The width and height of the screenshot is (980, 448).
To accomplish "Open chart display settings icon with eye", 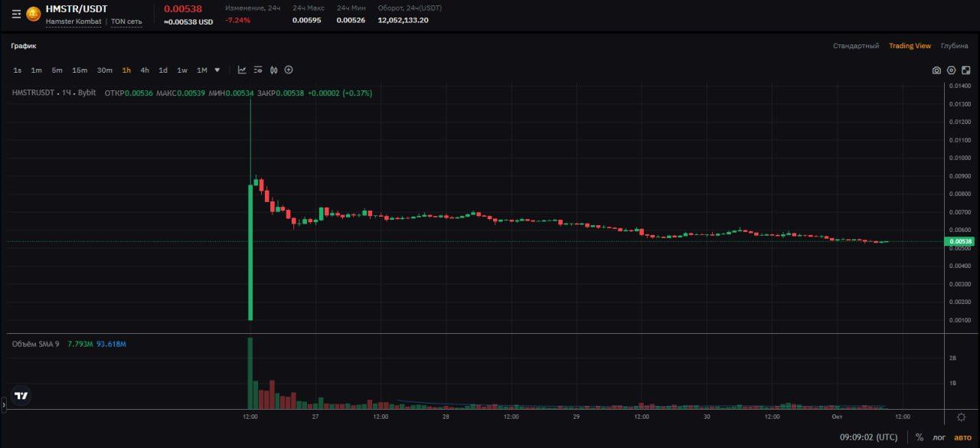I will pyautogui.click(x=258, y=70).
